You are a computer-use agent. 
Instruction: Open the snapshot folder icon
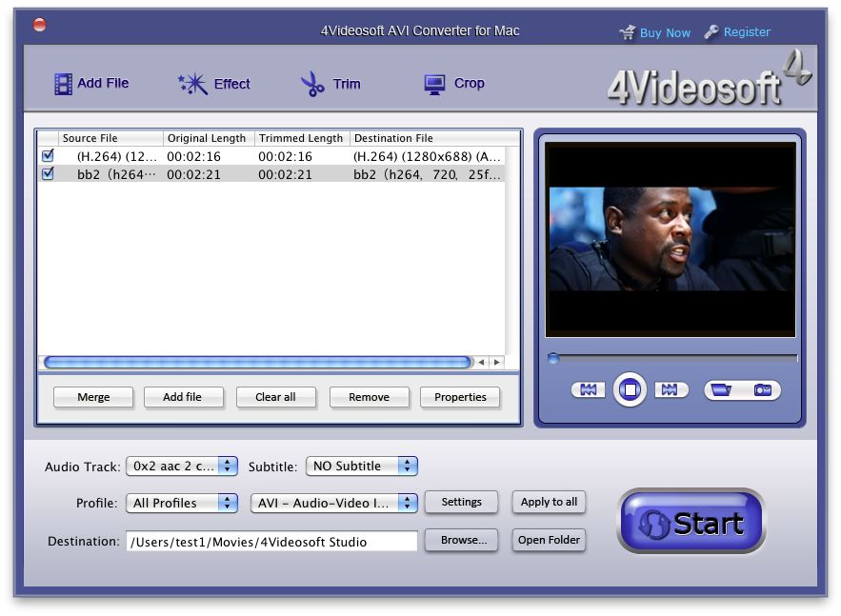pyautogui.click(x=721, y=389)
